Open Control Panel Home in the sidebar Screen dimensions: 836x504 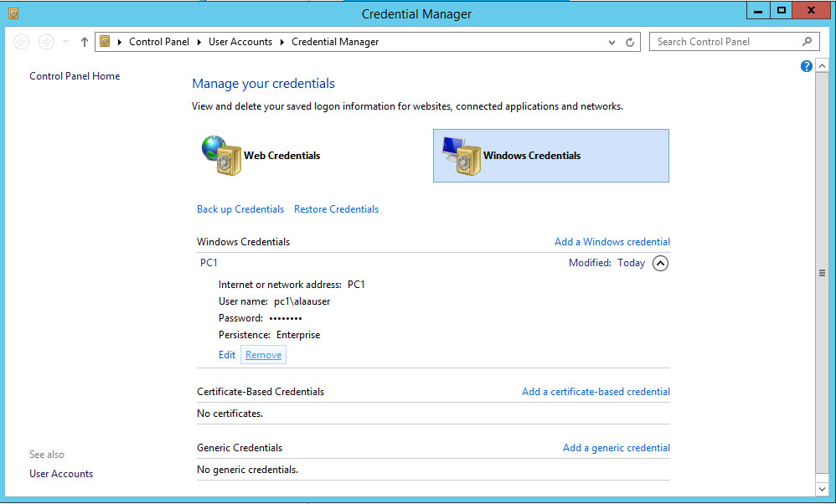[x=75, y=75]
